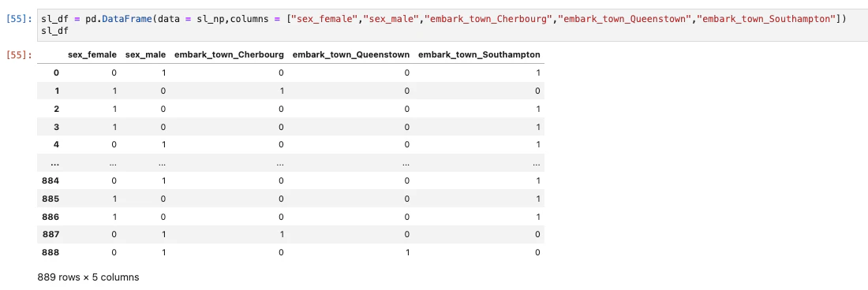Select the output prompt [55] label
The image size is (868, 290).
pyautogui.click(x=20, y=54)
